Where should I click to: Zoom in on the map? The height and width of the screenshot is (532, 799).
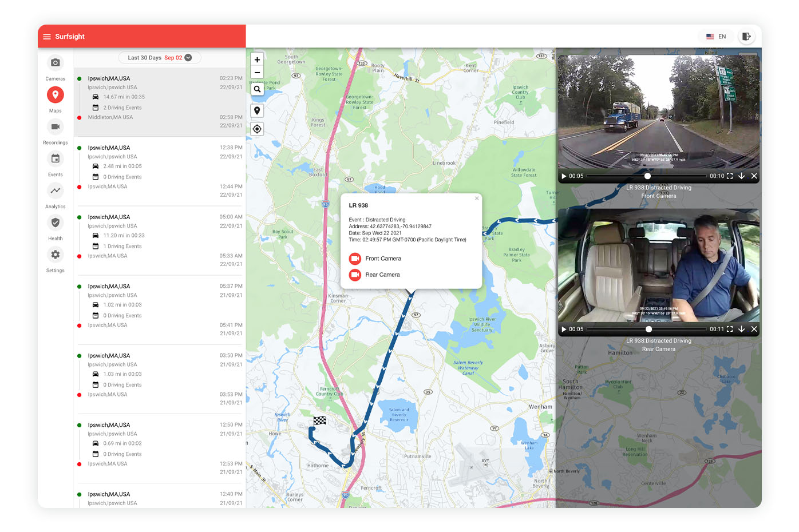point(257,59)
